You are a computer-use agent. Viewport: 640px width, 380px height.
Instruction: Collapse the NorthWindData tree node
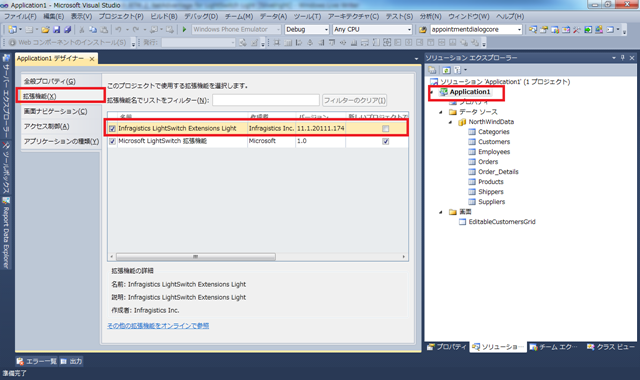(x=450, y=122)
